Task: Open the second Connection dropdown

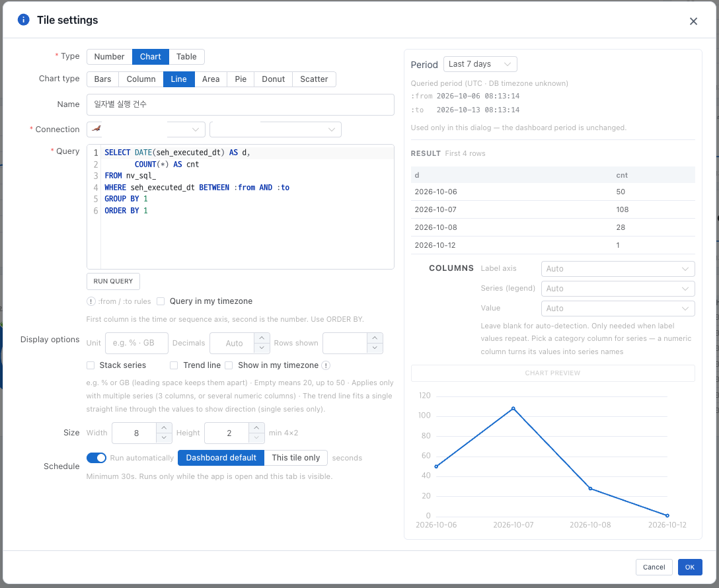Action: [x=275, y=129]
